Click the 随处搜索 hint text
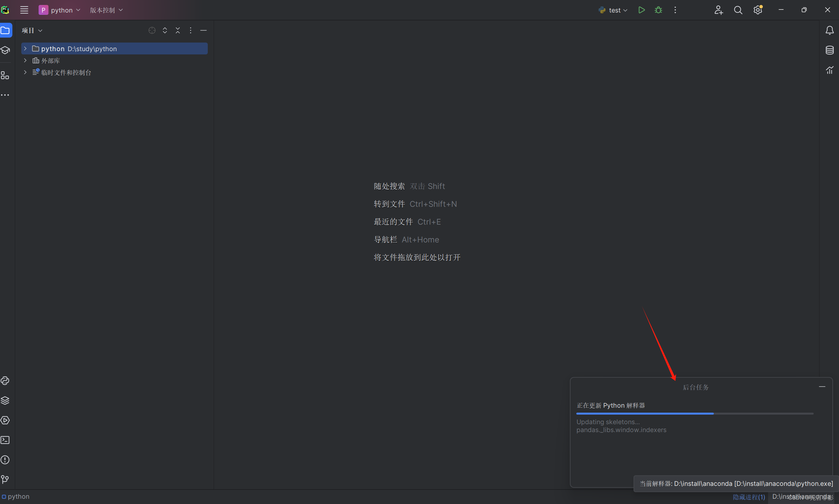The width and height of the screenshot is (839, 504). [389, 186]
